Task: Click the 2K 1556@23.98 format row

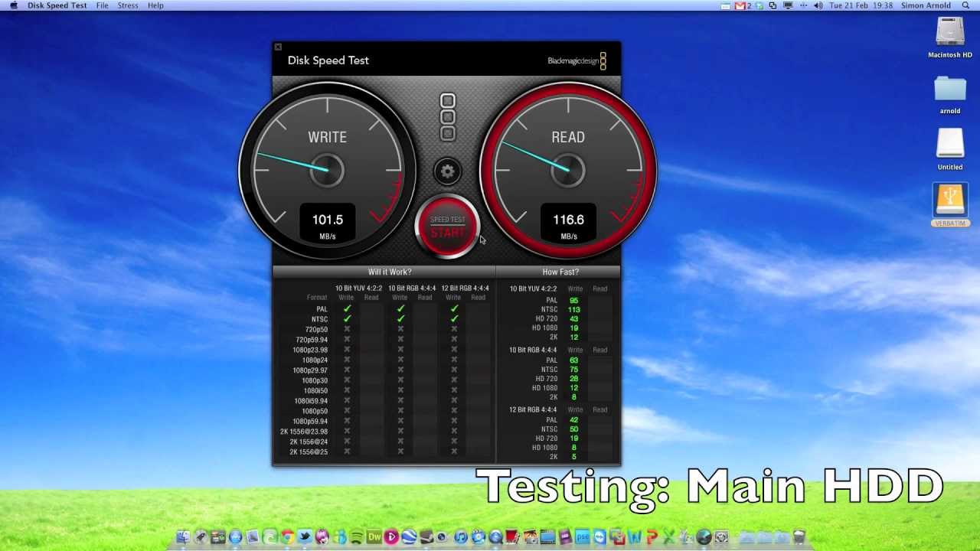Action: coord(383,432)
